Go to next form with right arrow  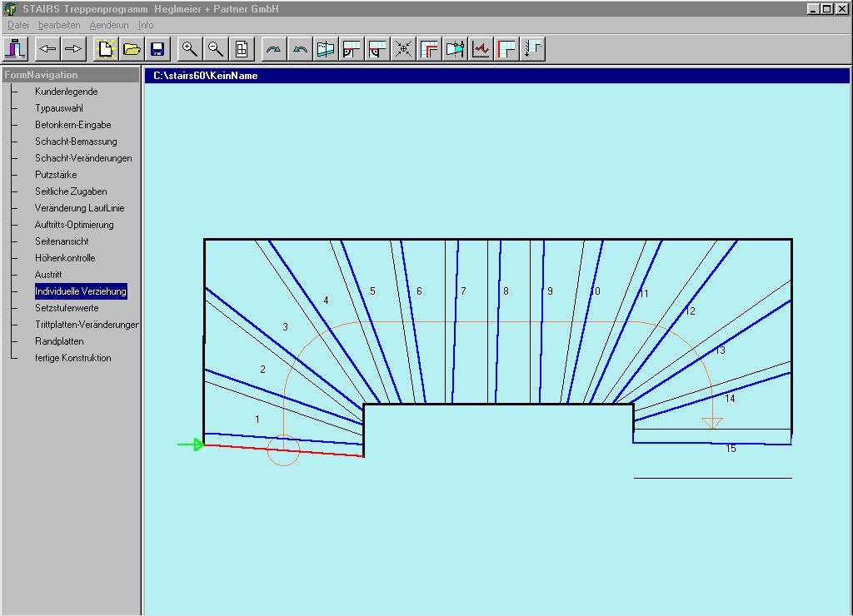pyautogui.click(x=73, y=49)
